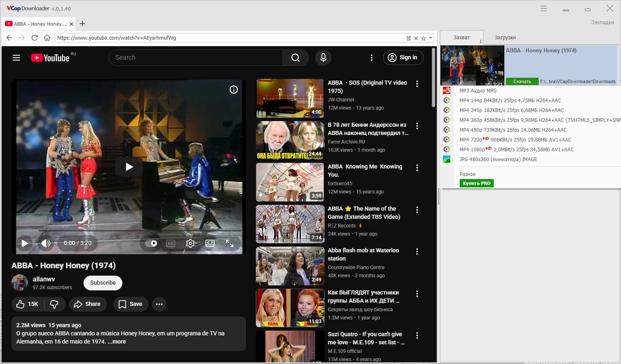This screenshot has width=621, height=364.
Task: Open the YouTube home logo
Action: 50,58
